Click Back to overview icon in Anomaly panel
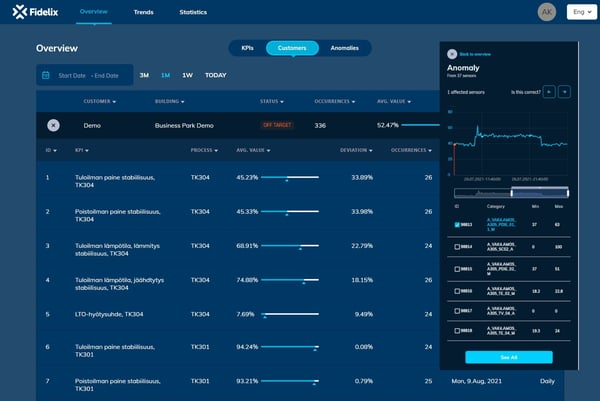600x401 pixels. [451, 53]
